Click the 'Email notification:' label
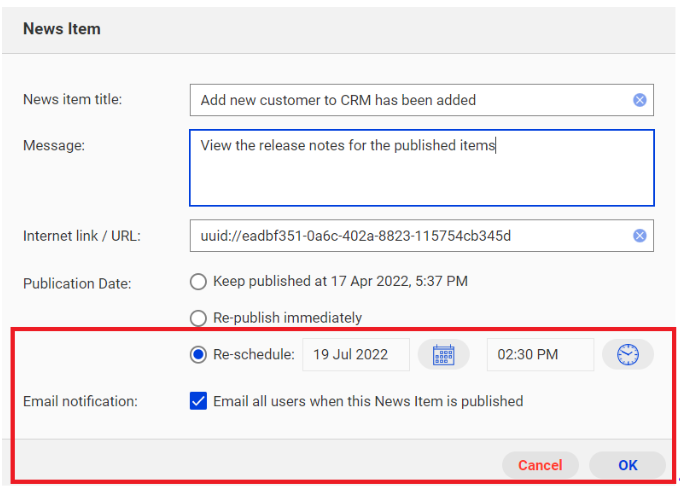680x488 pixels. [x=80, y=401]
